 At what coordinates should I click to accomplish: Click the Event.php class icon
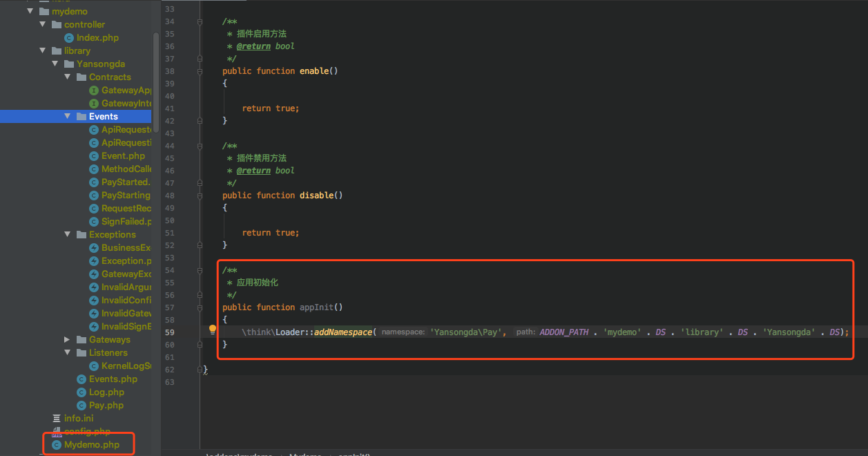click(x=94, y=156)
